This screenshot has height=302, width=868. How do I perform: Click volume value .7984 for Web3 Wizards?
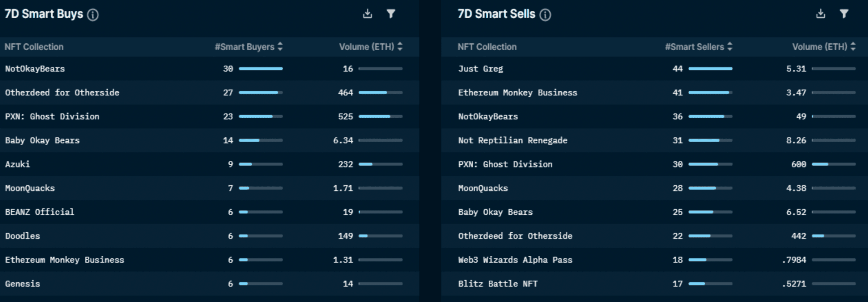click(794, 260)
